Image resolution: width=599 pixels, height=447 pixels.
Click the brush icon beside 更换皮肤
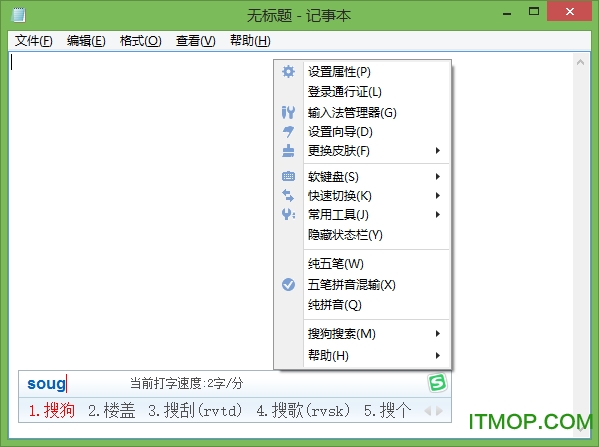(x=288, y=151)
